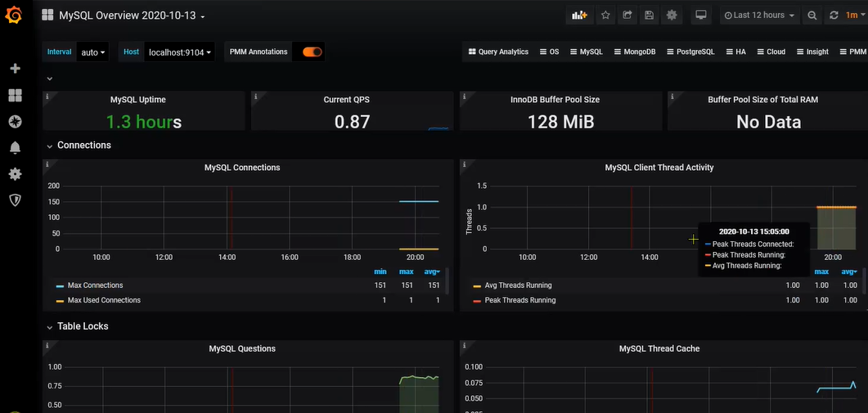Click the Share dashboard icon
Image resolution: width=868 pixels, height=413 pixels.
coord(627,15)
